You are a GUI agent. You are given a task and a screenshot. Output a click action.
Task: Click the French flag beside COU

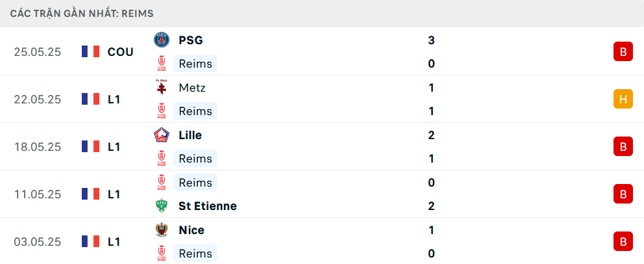tap(90, 52)
